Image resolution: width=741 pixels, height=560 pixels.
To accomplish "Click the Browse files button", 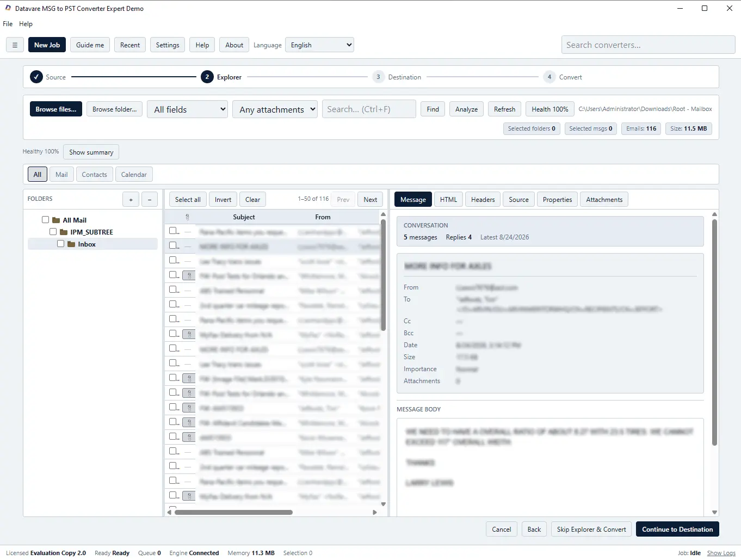I will pos(56,109).
